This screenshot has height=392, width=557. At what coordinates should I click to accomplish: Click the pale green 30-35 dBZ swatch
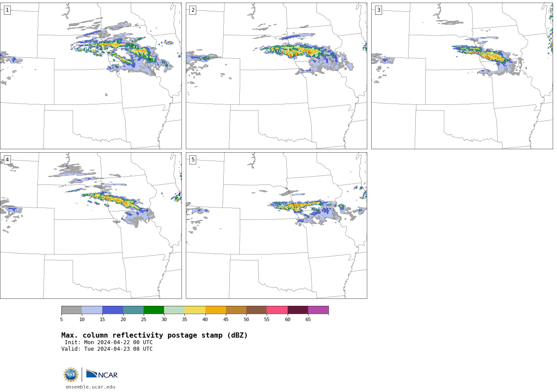[174, 310]
